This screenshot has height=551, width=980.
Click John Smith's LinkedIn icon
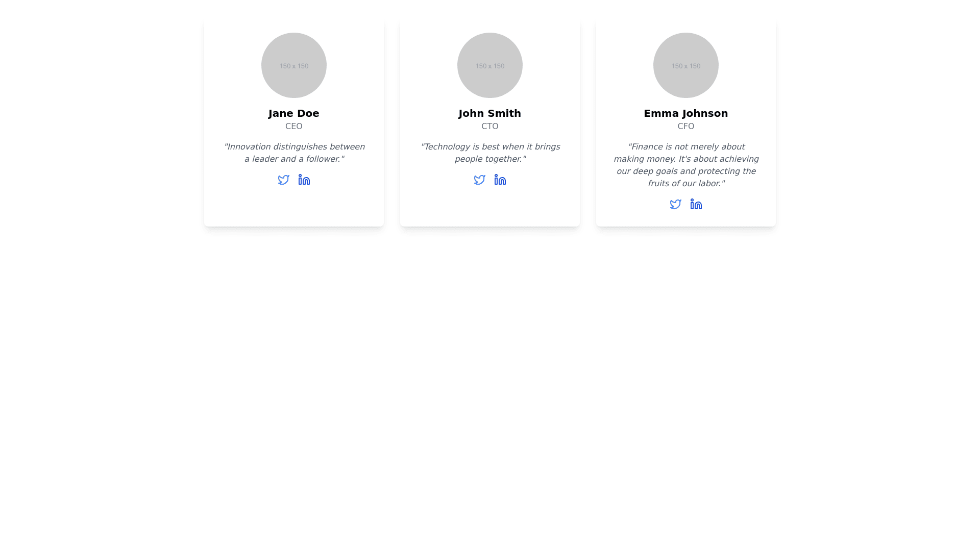tap(500, 180)
